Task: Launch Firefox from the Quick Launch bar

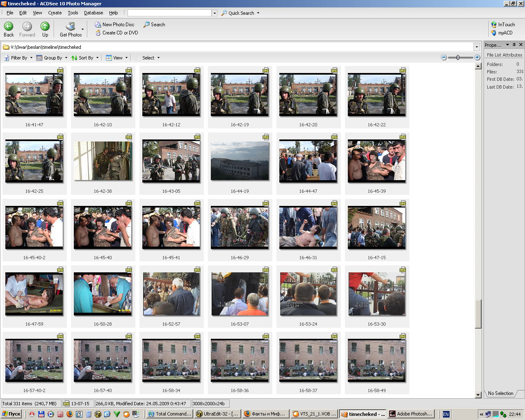Action: [69, 414]
